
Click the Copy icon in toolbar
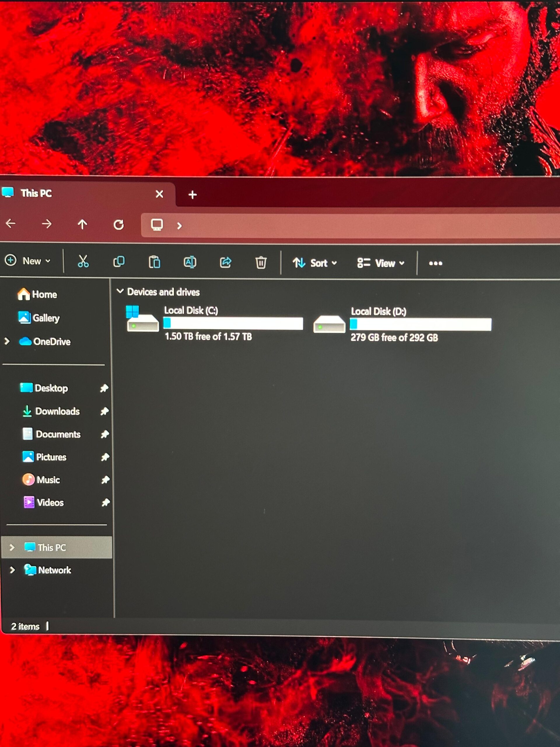[x=119, y=262]
